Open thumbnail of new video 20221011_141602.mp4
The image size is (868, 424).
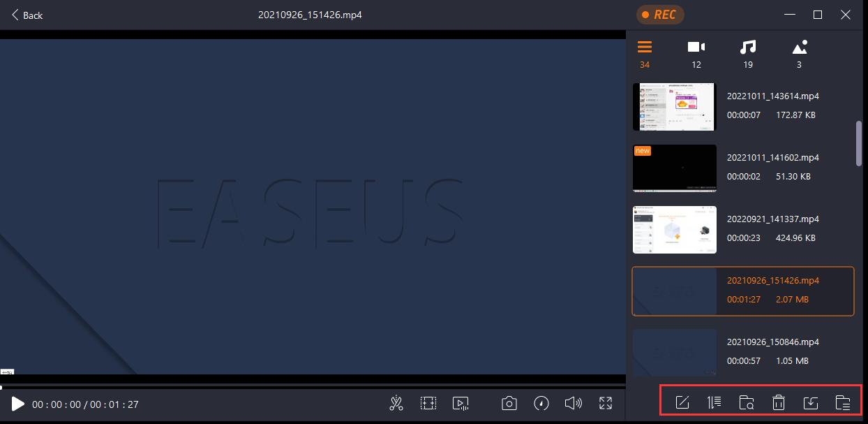click(x=675, y=168)
